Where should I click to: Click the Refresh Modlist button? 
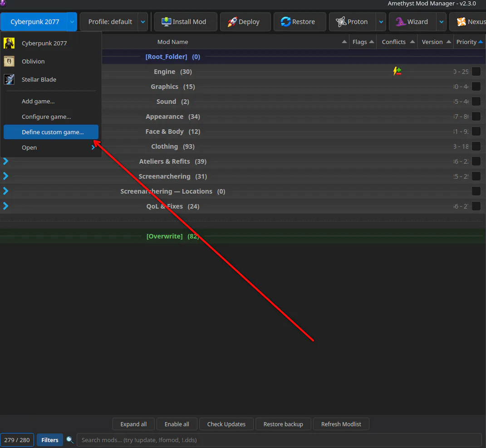[341, 424]
